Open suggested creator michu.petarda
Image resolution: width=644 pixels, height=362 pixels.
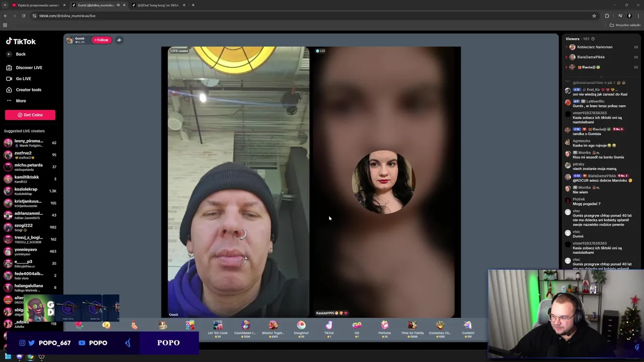[30, 167]
